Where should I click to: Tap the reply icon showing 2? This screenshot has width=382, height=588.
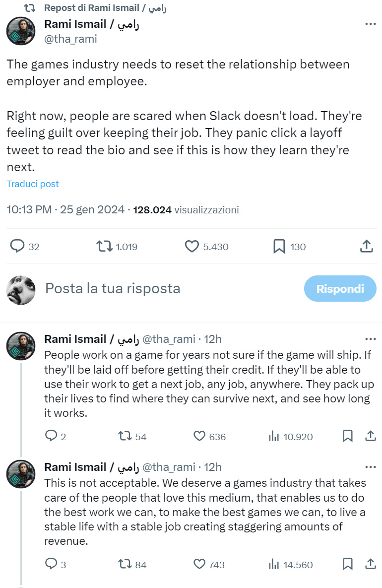[52, 436]
